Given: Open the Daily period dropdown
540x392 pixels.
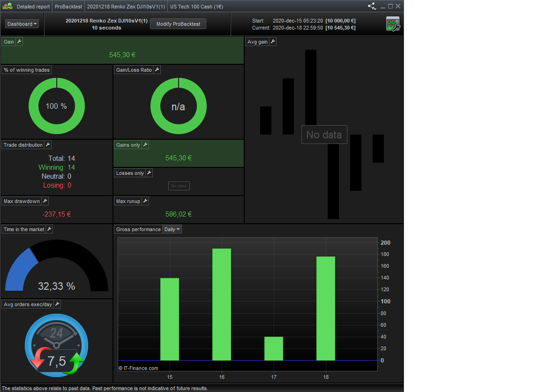Looking at the screenshot, I should [x=172, y=229].
